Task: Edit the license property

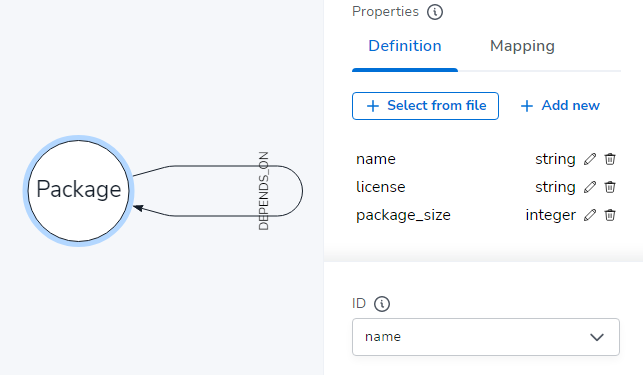Action: pos(590,187)
